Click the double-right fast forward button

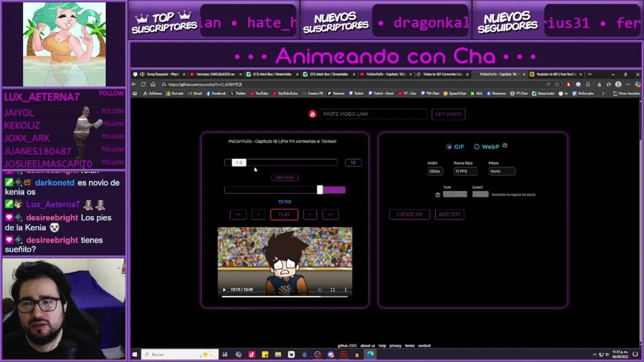[330, 214]
